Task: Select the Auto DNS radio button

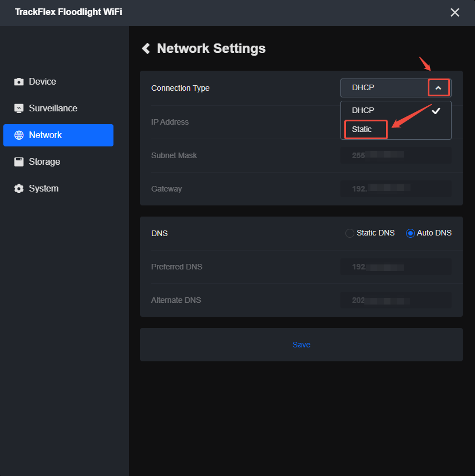Action: coord(410,233)
